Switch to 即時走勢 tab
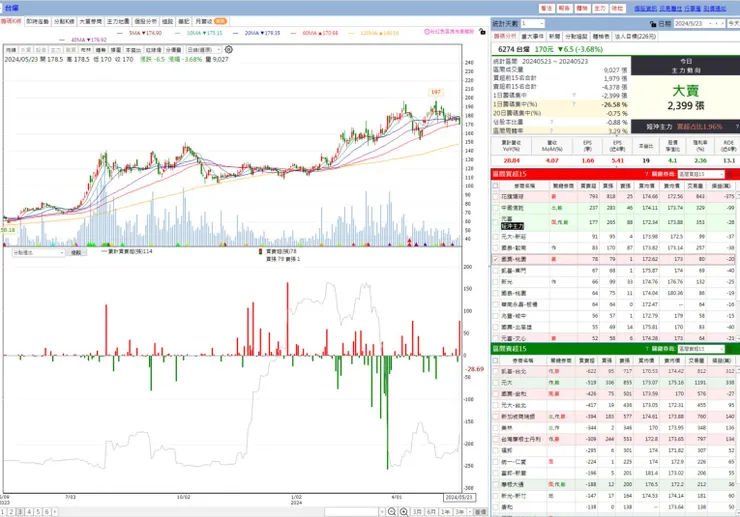 coord(37,21)
